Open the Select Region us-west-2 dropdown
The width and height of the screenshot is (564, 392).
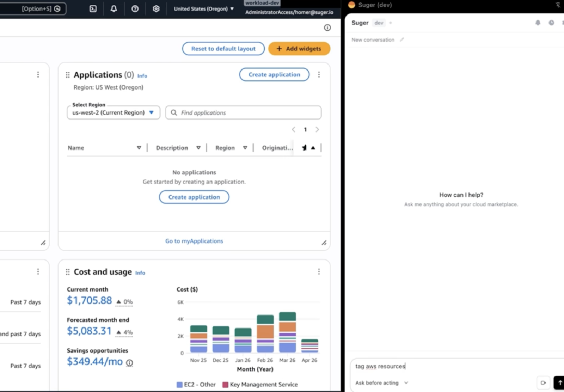(114, 112)
